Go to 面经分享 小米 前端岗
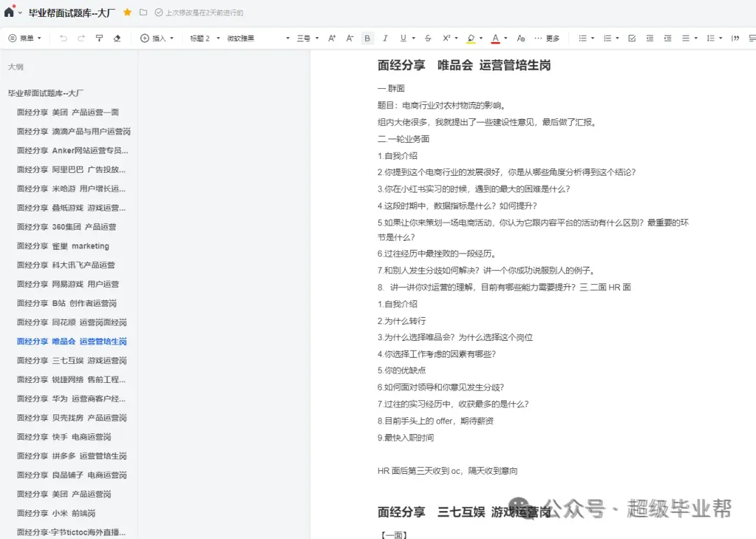 (x=57, y=513)
